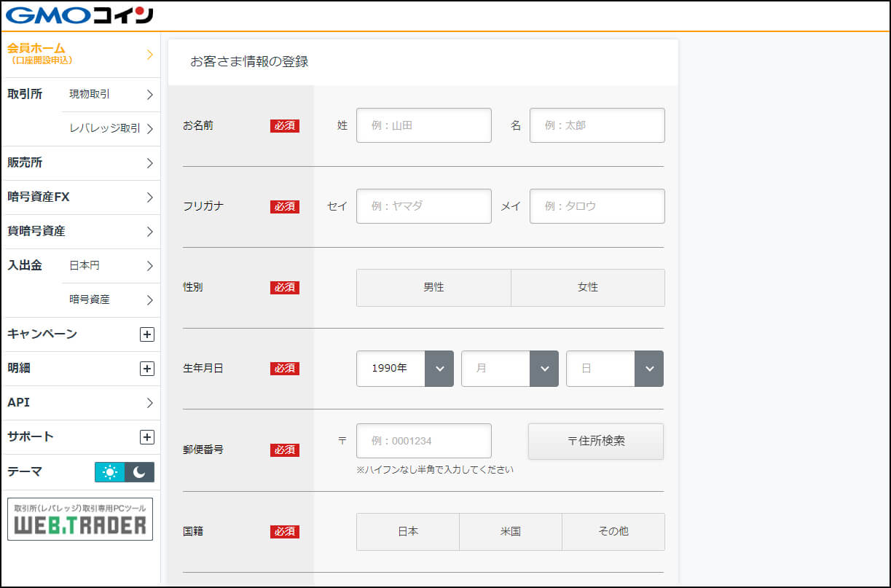Switch to dark theme moon icon

[139, 472]
